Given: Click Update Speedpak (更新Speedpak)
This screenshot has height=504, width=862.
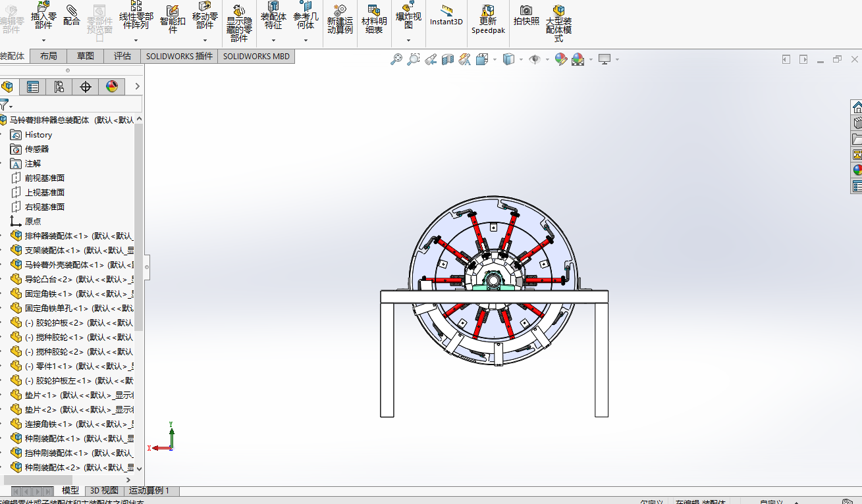Looking at the screenshot, I should [488, 18].
